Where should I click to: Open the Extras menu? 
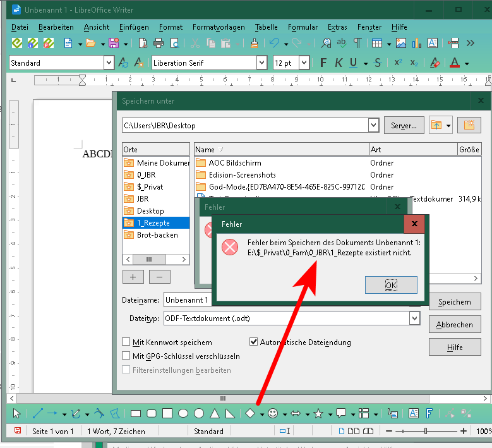point(337,27)
